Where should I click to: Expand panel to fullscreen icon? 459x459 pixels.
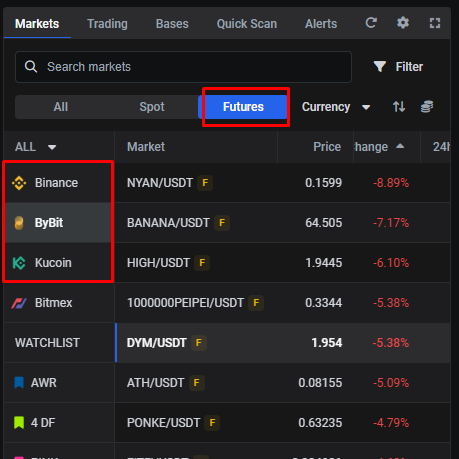435,23
